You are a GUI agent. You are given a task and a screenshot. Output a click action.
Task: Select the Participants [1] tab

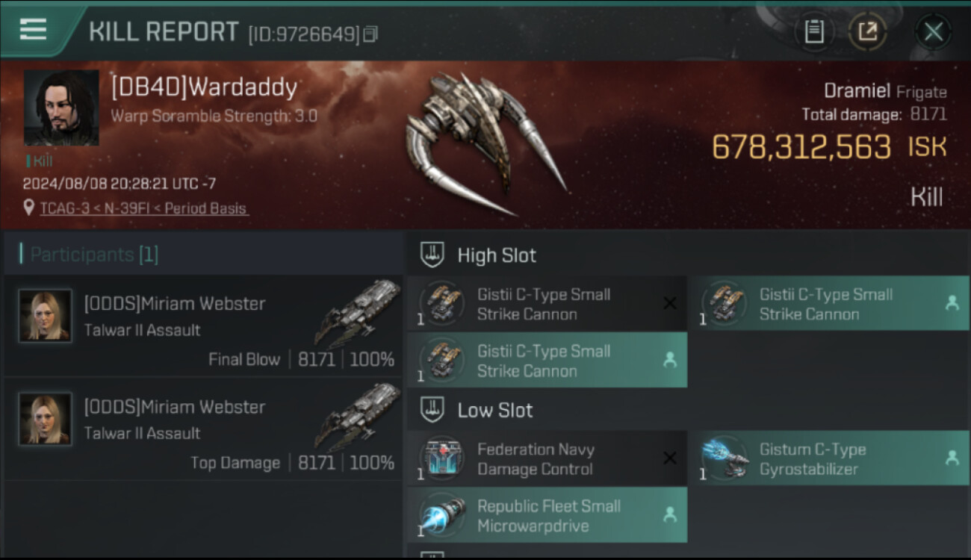click(x=94, y=255)
